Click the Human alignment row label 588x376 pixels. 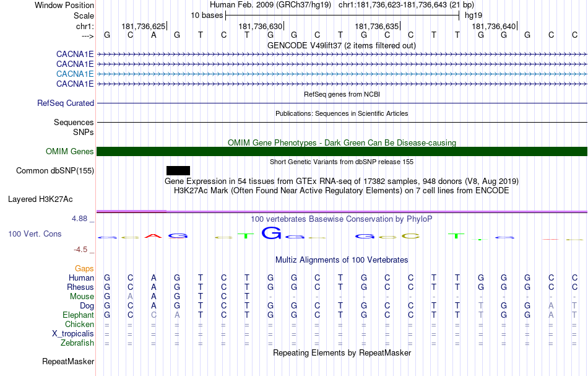coord(81,278)
